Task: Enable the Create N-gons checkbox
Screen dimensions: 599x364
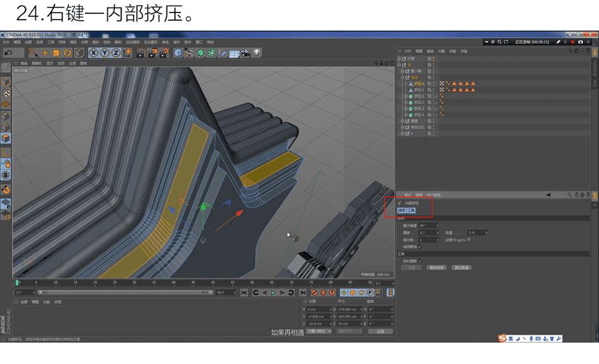Action: [469, 239]
